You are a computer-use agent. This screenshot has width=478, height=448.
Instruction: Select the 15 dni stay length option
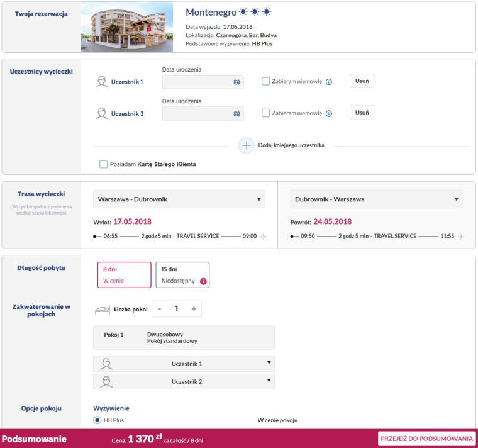[x=182, y=275]
